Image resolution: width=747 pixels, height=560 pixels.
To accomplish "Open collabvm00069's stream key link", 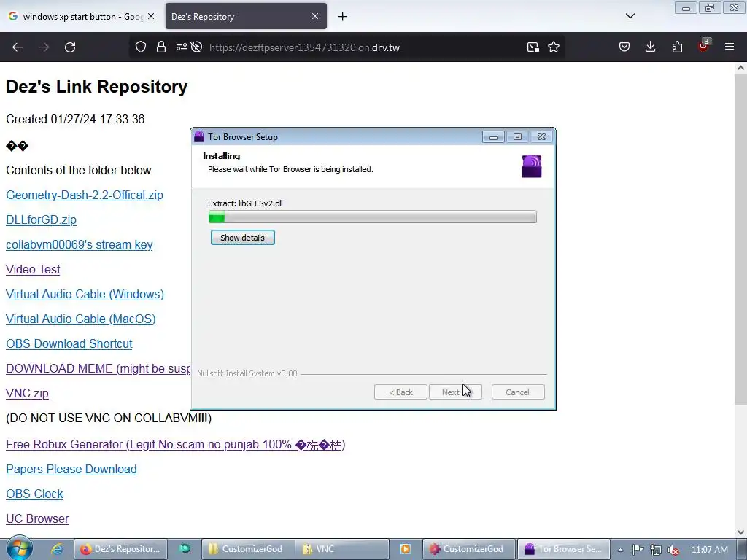I will point(79,244).
